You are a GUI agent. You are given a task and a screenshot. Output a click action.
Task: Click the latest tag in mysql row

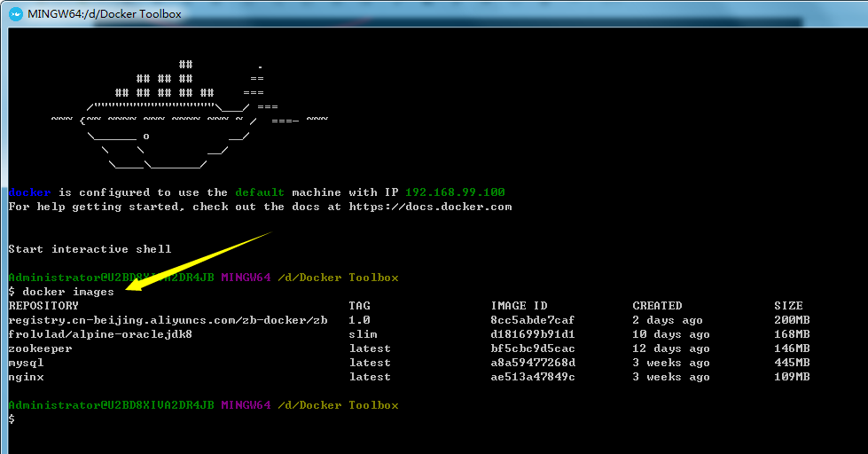pos(370,363)
